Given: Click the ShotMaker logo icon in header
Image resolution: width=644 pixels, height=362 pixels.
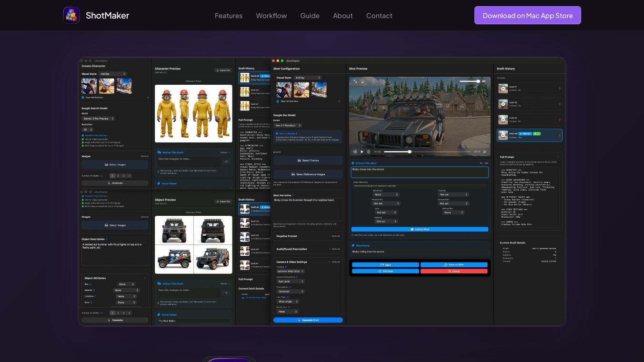Looking at the screenshot, I should coord(71,15).
